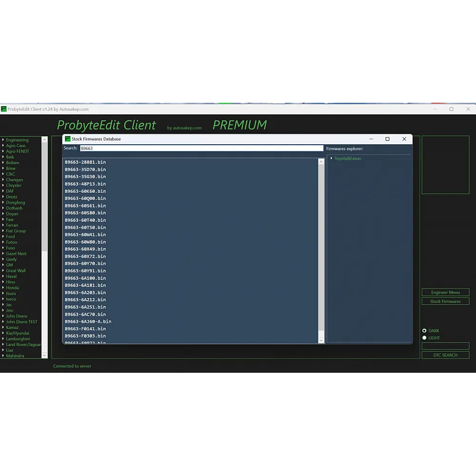476x476 pixels.
Task: Select firmware file 89663-6AJ60-A.bin
Action: tap(88, 322)
